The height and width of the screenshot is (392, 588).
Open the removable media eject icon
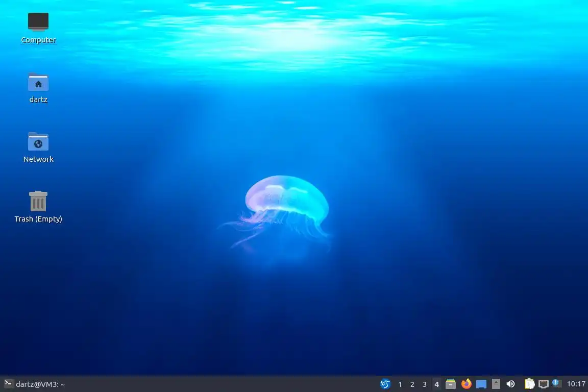coord(496,384)
